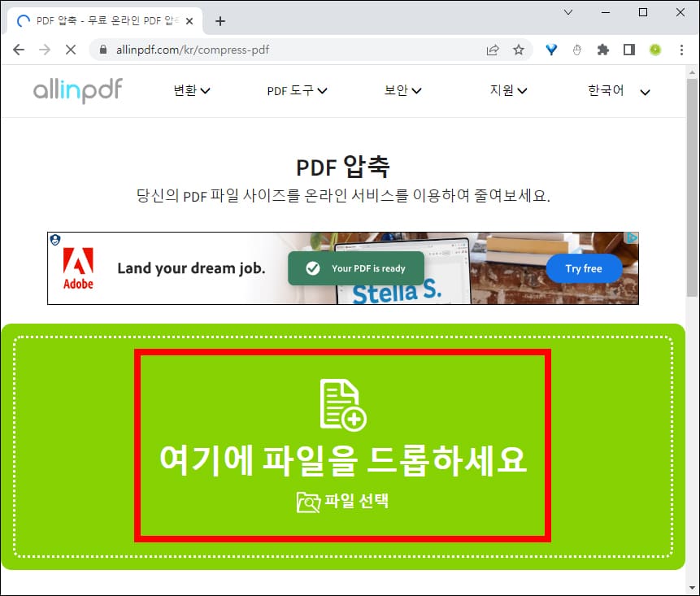Click the Allinpdf logo

[x=77, y=90]
